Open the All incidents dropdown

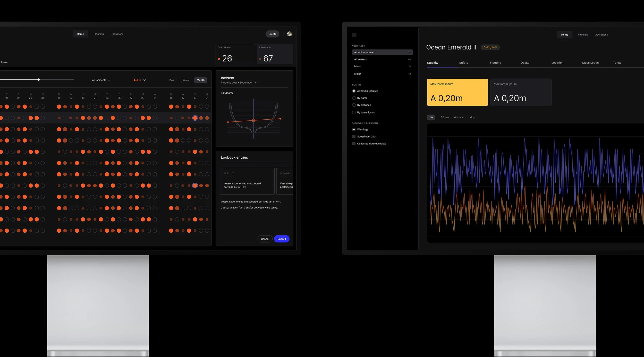click(x=101, y=80)
